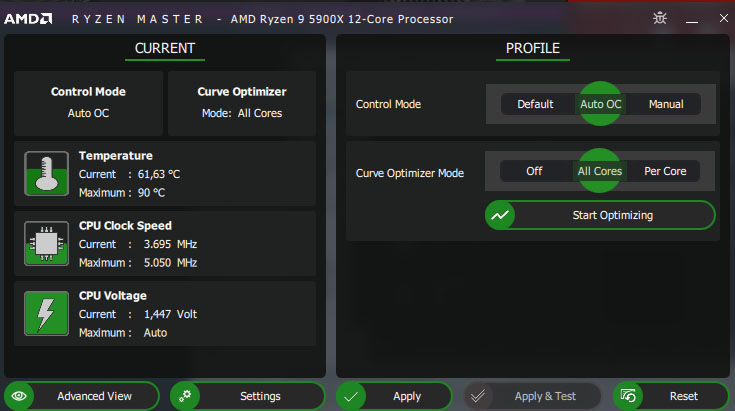This screenshot has height=411, width=735.
Task: Click the Control Mode Auto OC status card
Action: (88, 104)
